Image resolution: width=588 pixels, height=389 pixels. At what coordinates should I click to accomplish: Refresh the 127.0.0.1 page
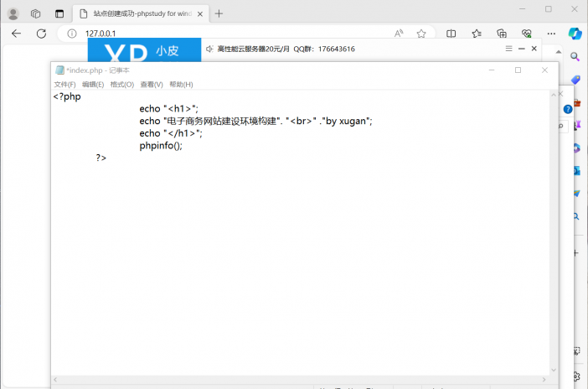pos(41,34)
